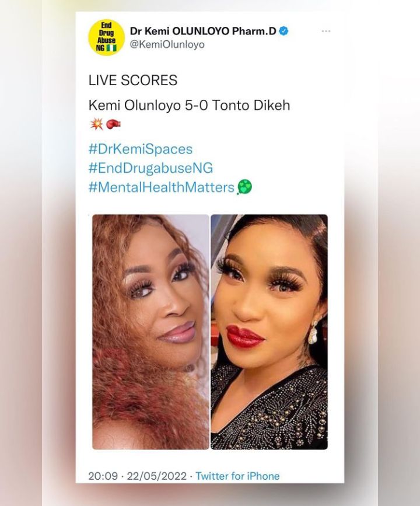Open the three-dot more options menu
The image size is (420, 506).
coord(326,31)
